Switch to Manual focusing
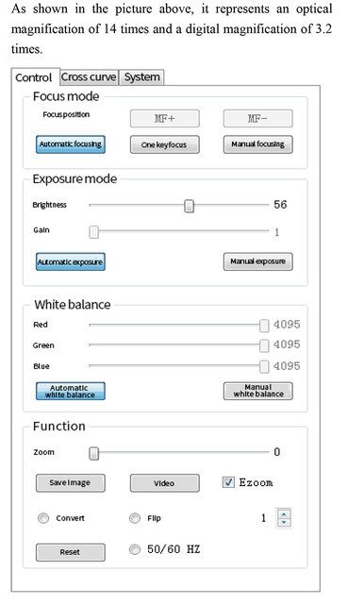 (x=257, y=144)
